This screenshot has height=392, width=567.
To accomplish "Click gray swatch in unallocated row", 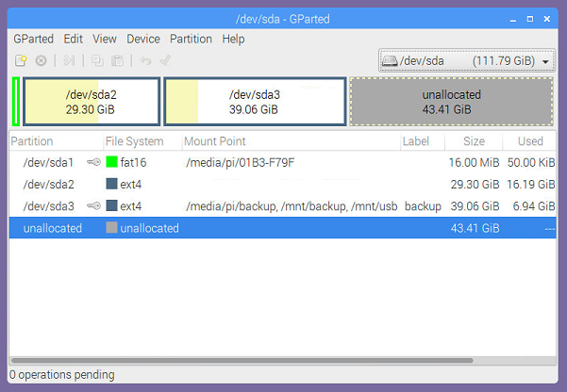I will tap(111, 228).
